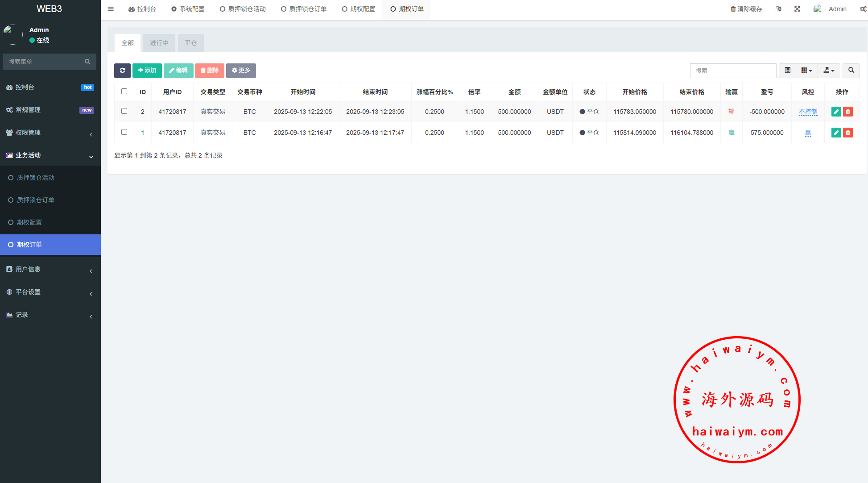Click the 不控制 risk control link
868x483 pixels.
[808, 112]
